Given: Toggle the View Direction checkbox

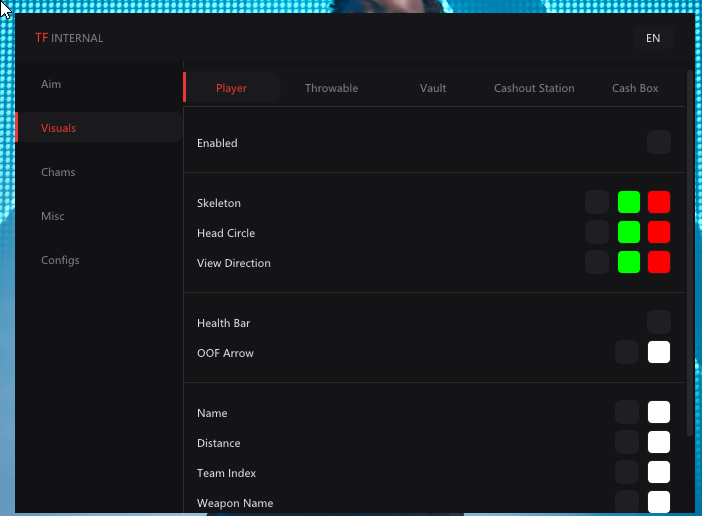Looking at the screenshot, I should click(597, 262).
